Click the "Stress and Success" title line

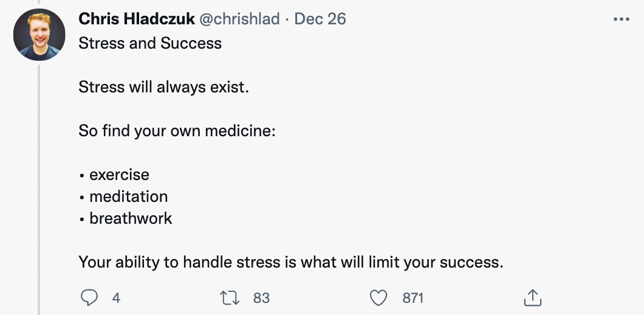(x=150, y=43)
